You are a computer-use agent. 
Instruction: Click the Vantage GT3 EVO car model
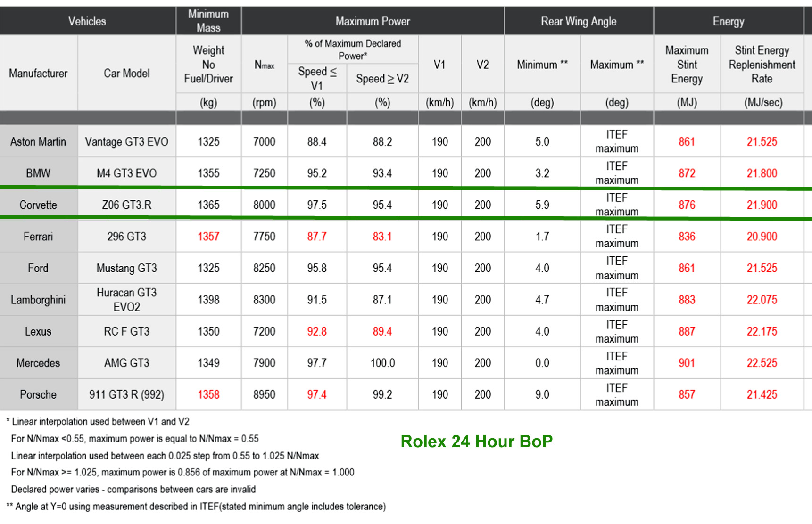point(126,142)
